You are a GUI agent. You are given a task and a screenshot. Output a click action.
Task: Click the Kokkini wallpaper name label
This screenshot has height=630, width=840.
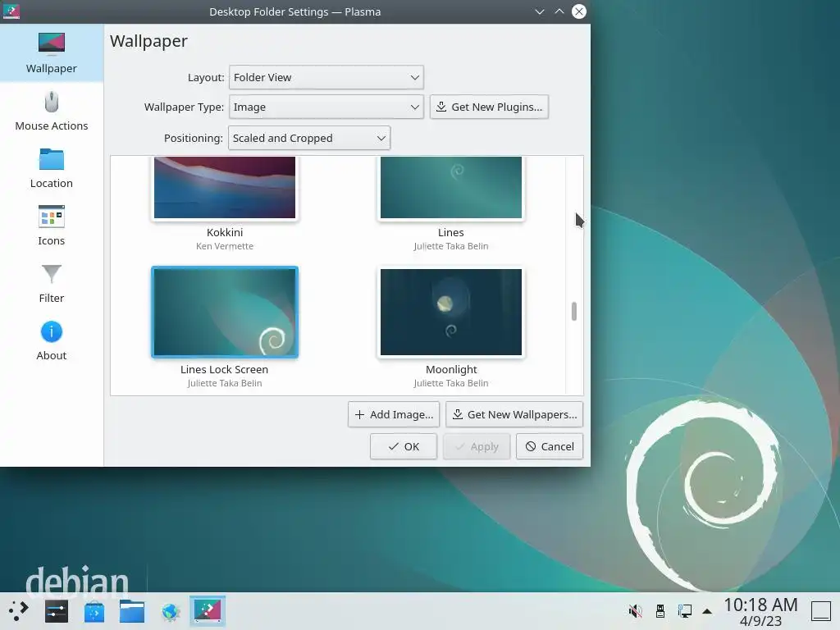point(225,232)
